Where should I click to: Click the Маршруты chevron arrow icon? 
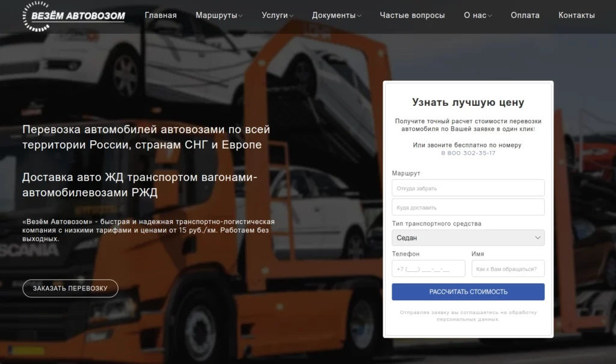click(x=241, y=16)
